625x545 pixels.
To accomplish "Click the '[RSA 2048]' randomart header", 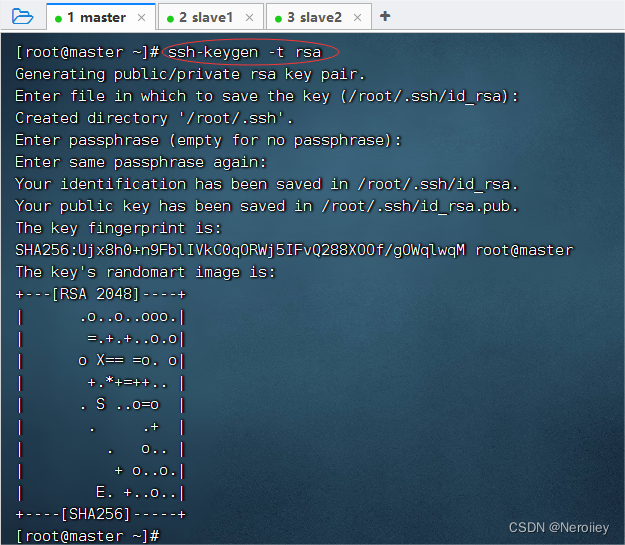I will 96,294.
